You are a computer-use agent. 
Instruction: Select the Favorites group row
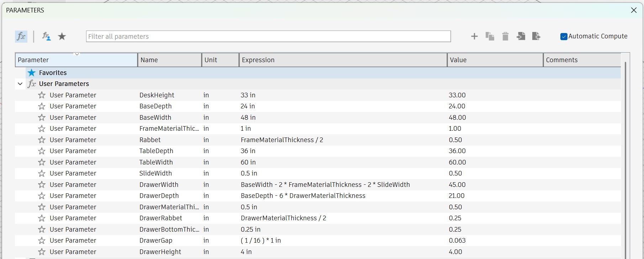(53, 73)
